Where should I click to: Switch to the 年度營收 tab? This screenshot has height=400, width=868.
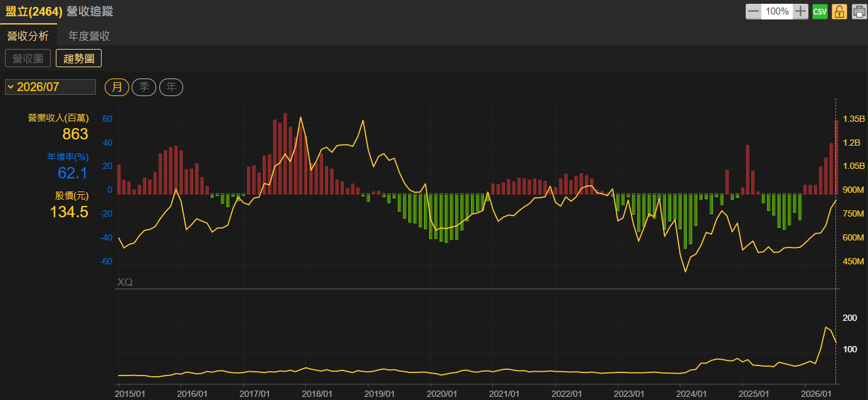[x=89, y=36]
